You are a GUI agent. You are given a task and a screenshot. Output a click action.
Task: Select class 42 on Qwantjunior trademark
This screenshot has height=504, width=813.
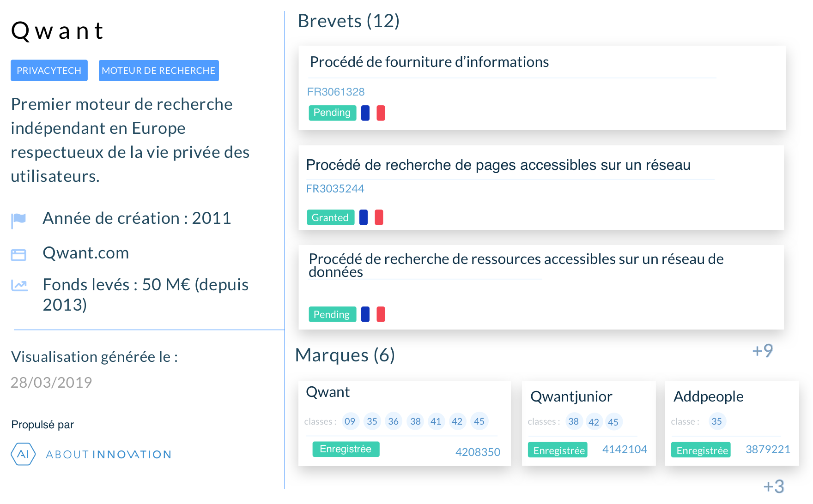pos(594,422)
